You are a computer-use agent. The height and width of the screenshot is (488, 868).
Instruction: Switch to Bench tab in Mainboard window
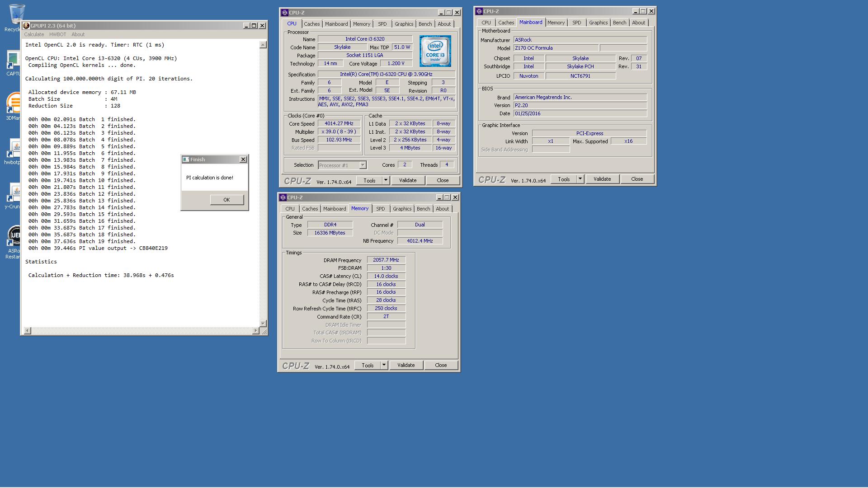coord(619,23)
